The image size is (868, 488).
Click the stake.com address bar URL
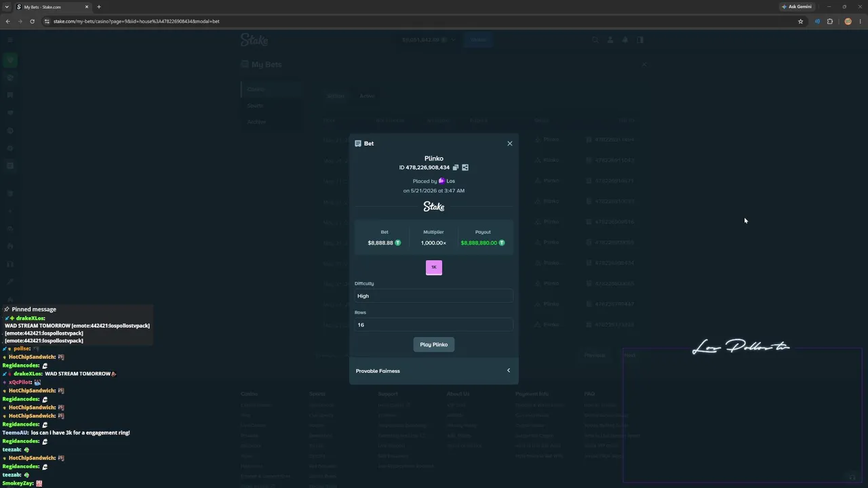136,21
